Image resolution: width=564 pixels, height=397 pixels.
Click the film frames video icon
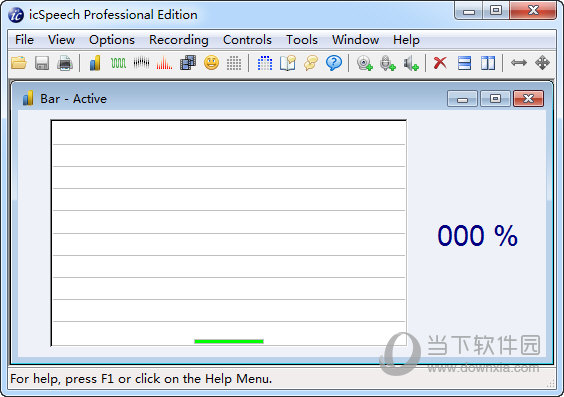coord(188,63)
